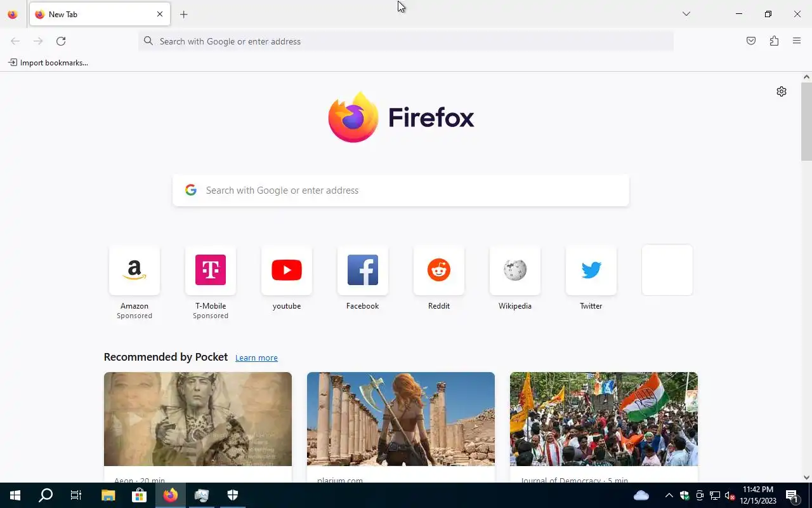812x508 pixels.
Task: Select the New Tab tab
Action: tap(100, 14)
